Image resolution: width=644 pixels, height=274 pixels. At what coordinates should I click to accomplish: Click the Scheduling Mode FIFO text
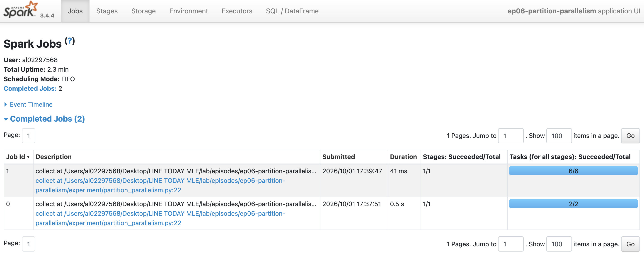pyautogui.click(x=39, y=79)
